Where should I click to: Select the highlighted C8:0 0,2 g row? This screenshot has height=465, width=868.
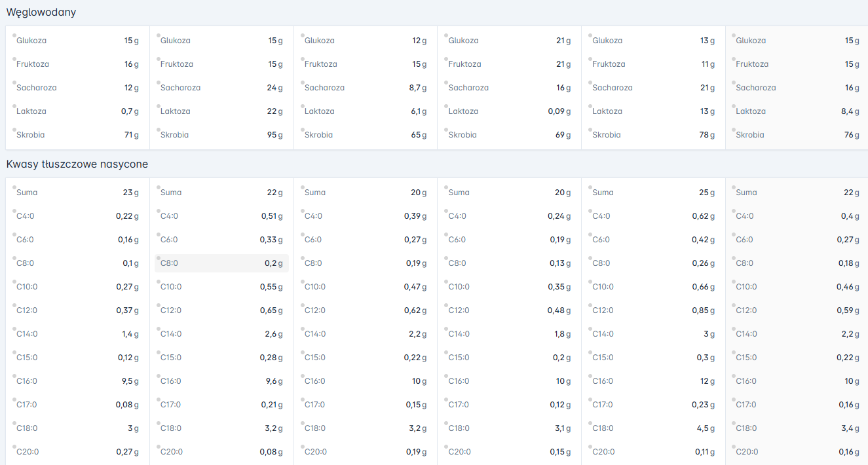[x=221, y=263]
